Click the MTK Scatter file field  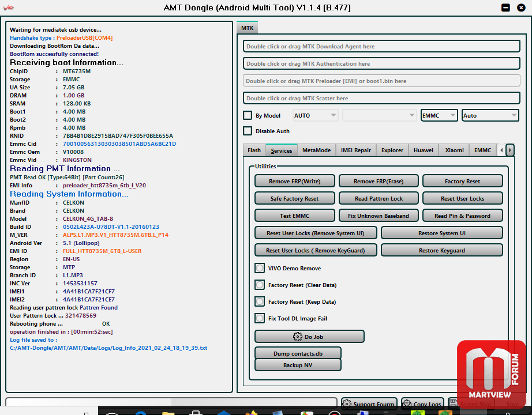381,99
